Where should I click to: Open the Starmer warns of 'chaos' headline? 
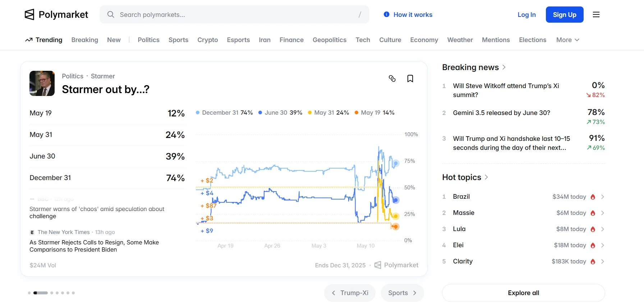[x=97, y=212]
